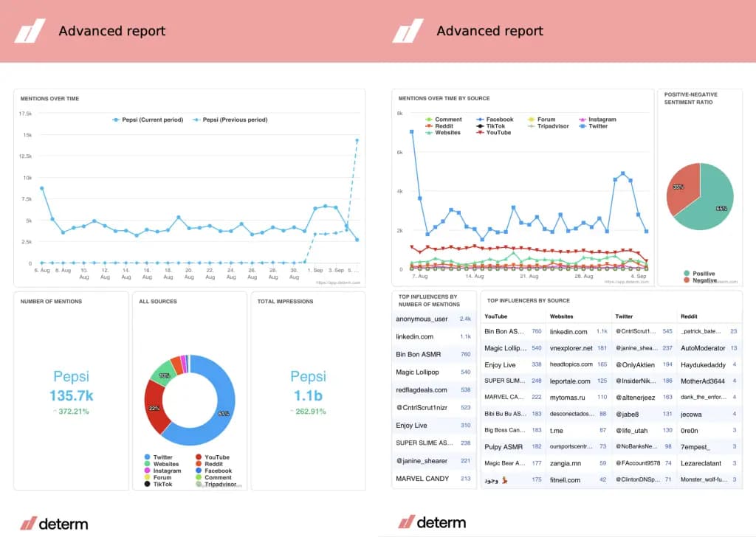The height and width of the screenshot is (537, 756).
Task: Click the pink determ brand icon in the header
Action: click(29, 31)
